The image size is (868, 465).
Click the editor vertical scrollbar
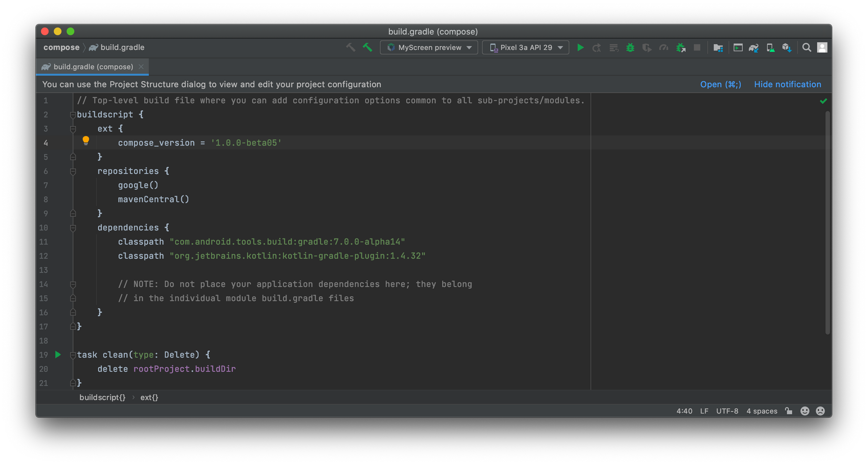(827, 223)
